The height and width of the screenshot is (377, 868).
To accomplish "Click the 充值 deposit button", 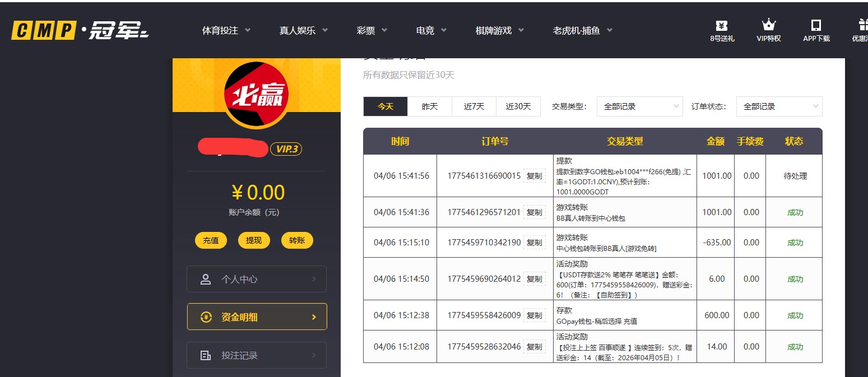I will 211,240.
